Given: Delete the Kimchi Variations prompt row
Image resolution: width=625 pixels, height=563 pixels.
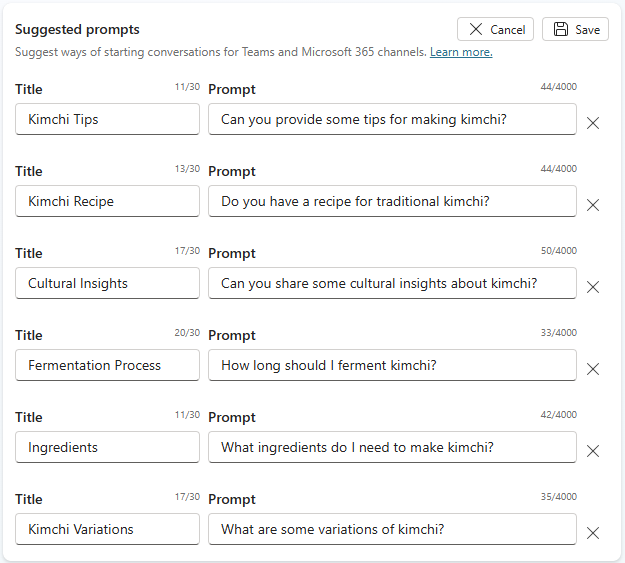Looking at the screenshot, I should 592,533.
